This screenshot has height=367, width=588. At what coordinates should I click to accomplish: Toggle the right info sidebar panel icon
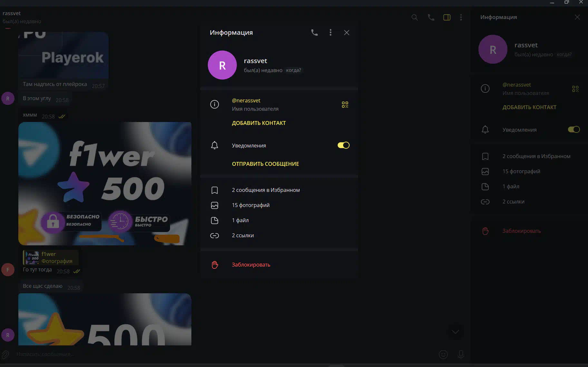click(x=447, y=17)
